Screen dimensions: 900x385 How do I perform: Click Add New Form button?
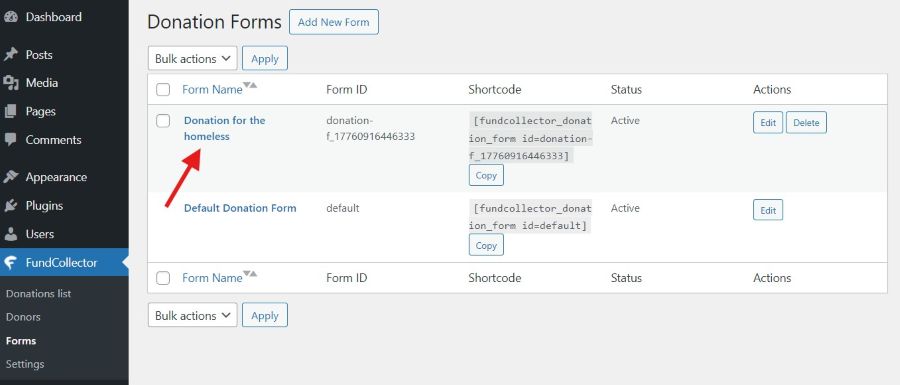[333, 22]
